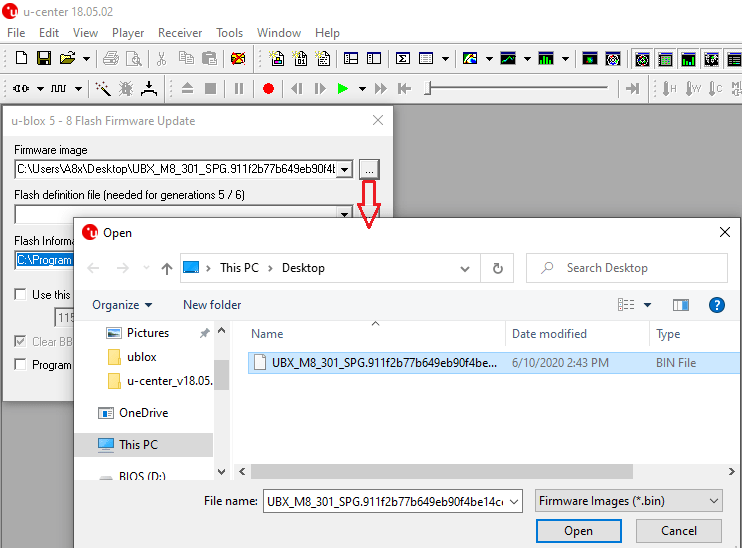This screenshot has width=742, height=548.
Task: Expand the Map View dropdown arrow
Action: click(x=489, y=59)
